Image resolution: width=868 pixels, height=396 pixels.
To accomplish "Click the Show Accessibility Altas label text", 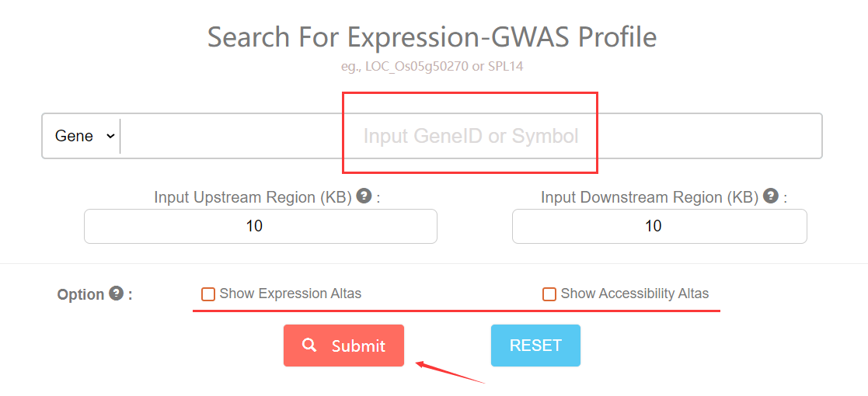I will 634,294.
